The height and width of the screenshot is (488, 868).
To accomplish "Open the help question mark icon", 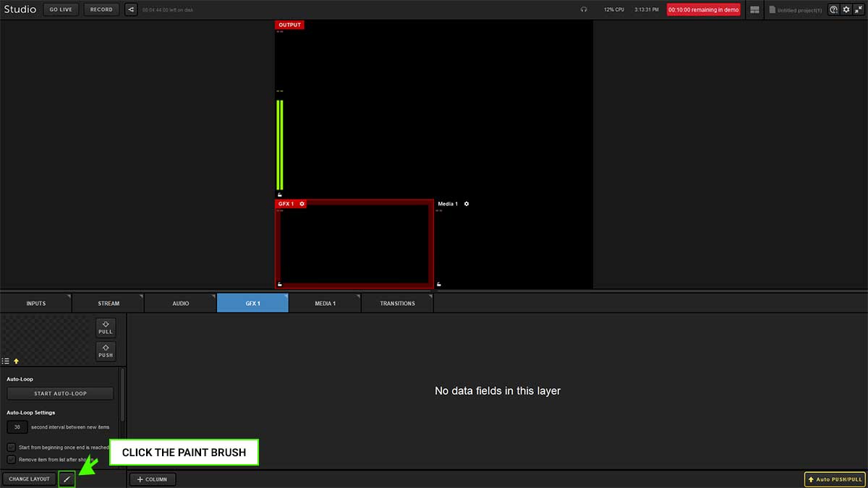I will point(834,9).
